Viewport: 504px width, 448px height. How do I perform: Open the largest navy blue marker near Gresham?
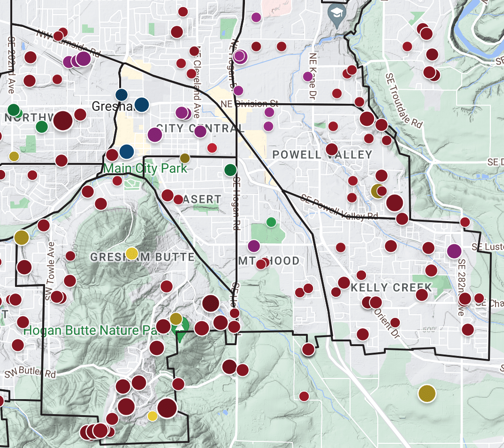pos(142,104)
